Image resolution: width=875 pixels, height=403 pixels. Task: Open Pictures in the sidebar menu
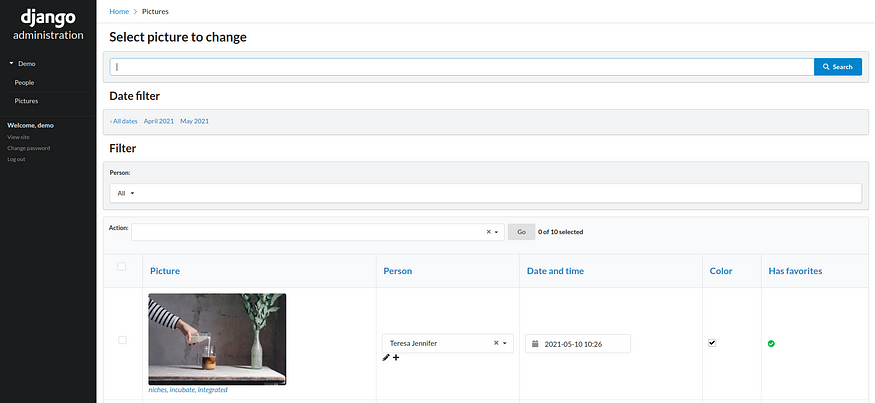coord(26,101)
